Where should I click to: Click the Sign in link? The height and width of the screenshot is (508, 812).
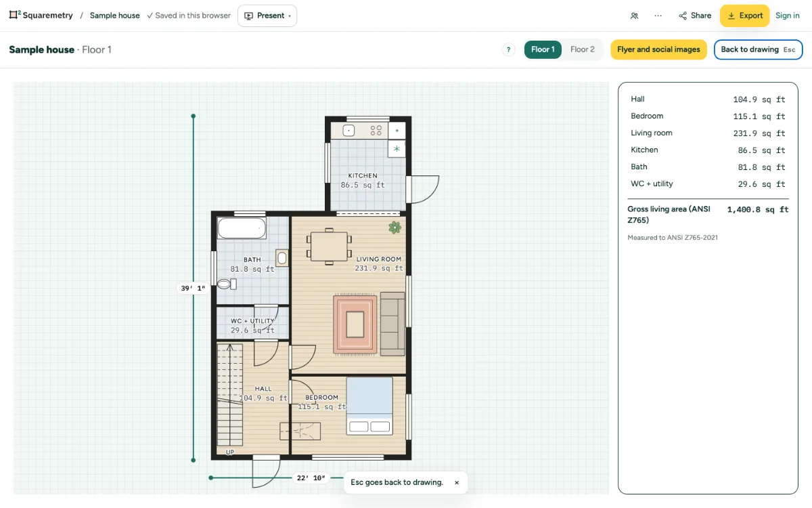[x=788, y=16]
